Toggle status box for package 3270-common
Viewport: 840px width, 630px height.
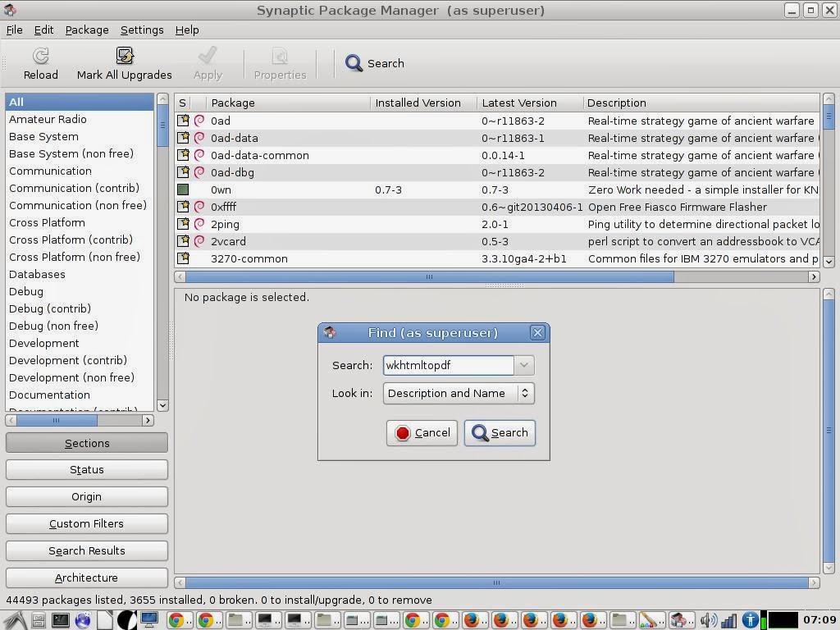coord(183,258)
